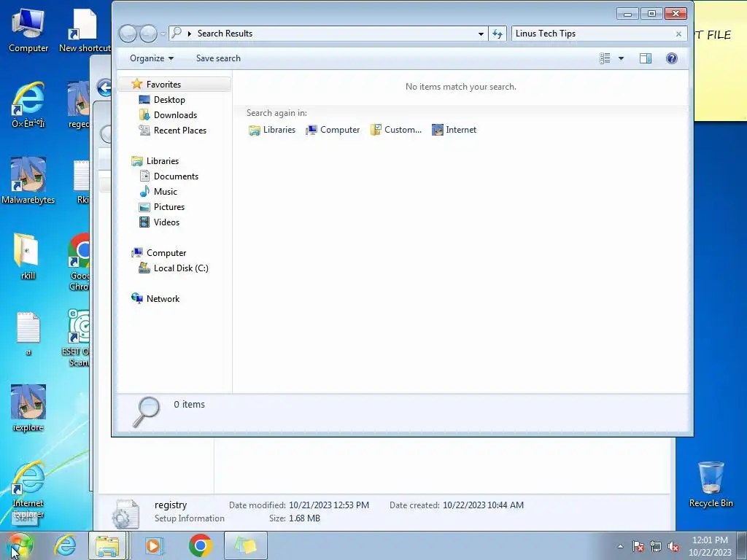Viewport: 747px width, 560px height.
Task: Click the Back navigation button
Action: coord(128,34)
